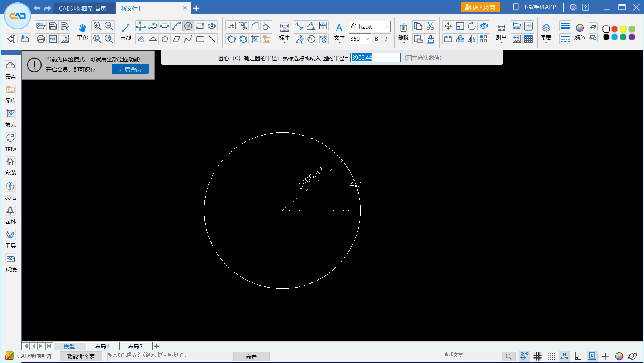Toggle dotted snap grid in status bar
Viewport: 644px width, 363px height.
pyautogui.click(x=551, y=356)
